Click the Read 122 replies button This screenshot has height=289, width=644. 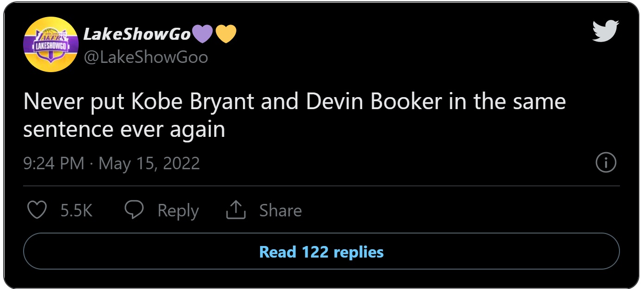tap(322, 252)
